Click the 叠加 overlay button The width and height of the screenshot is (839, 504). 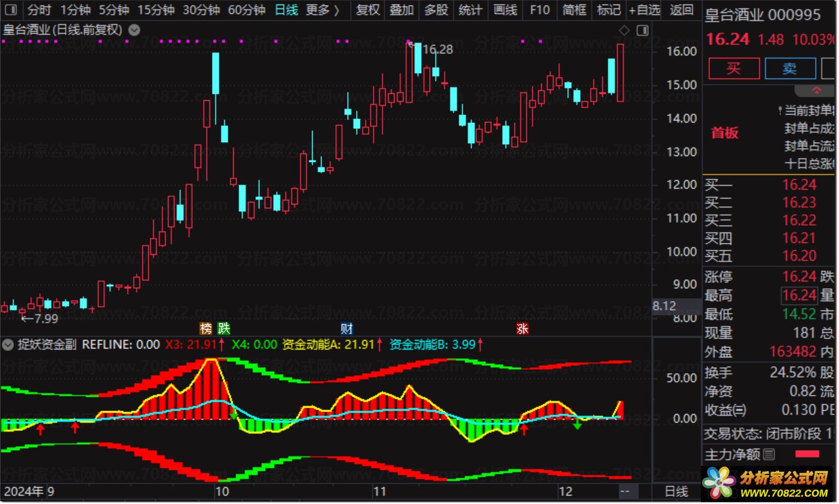coord(401,10)
